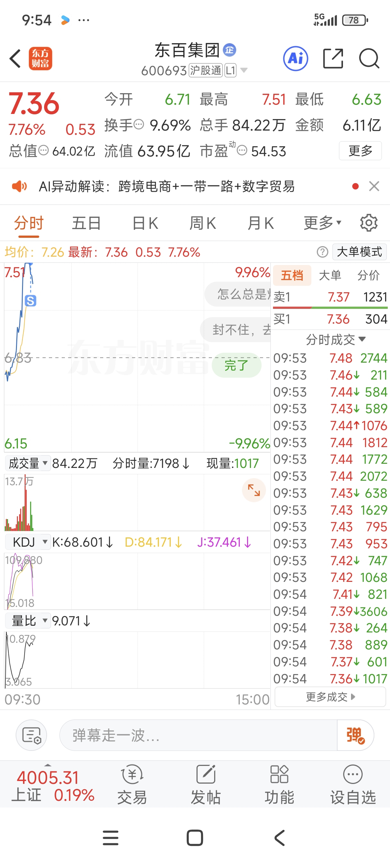Open the 东方财富 home logo icon
The image size is (390, 868).
40,58
